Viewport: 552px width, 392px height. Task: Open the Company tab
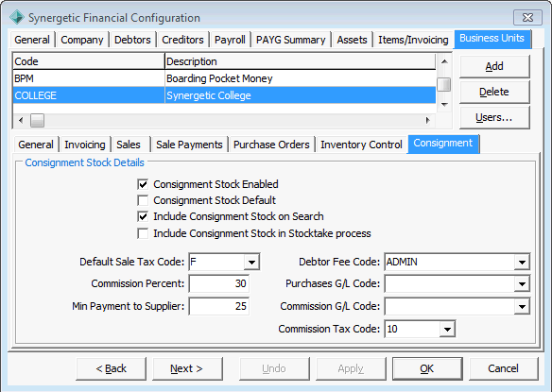pos(82,40)
